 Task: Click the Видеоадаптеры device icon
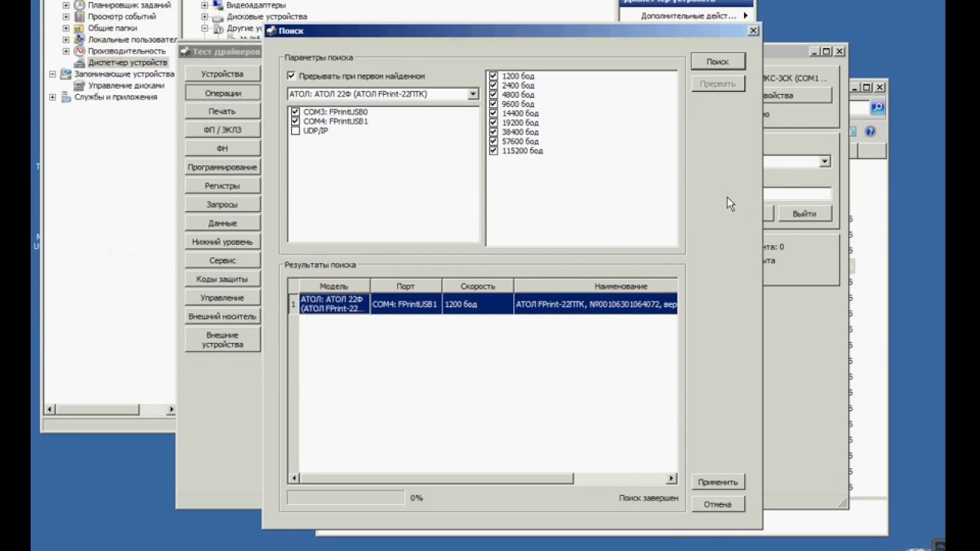(x=217, y=5)
